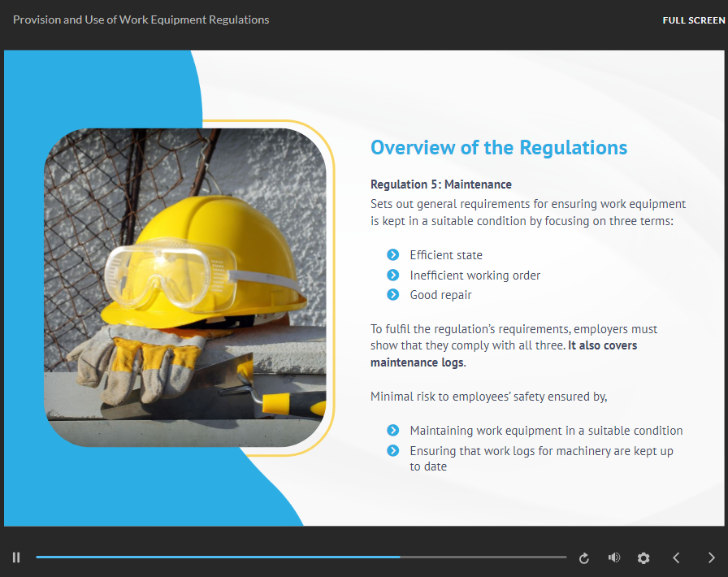The image size is (728, 577).
Task: Click the 'Good repair' bullet text
Action: 440,295
